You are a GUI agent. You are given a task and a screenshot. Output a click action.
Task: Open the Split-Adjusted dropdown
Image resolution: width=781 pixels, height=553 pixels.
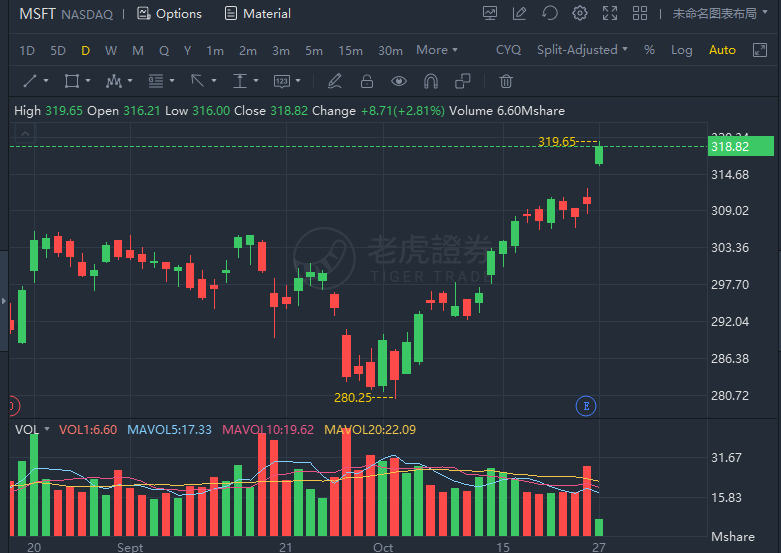pos(582,50)
